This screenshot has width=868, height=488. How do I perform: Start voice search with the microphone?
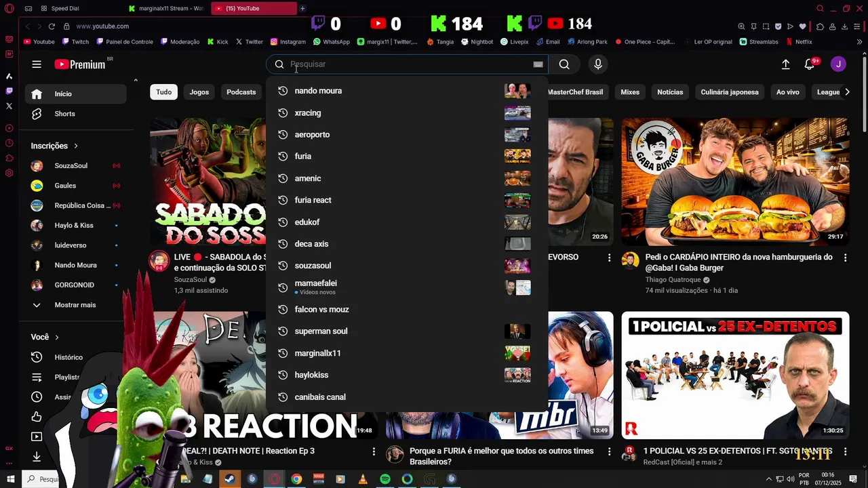pos(597,64)
